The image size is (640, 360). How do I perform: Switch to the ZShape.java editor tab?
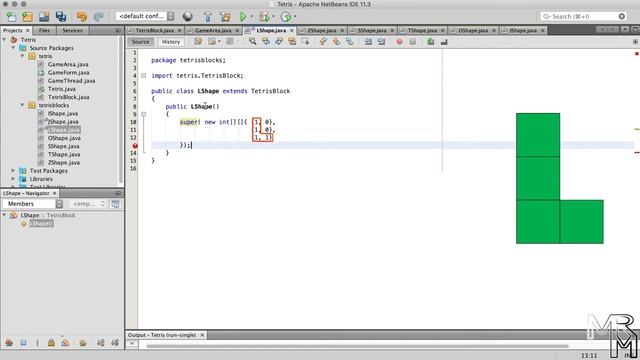point(322,30)
